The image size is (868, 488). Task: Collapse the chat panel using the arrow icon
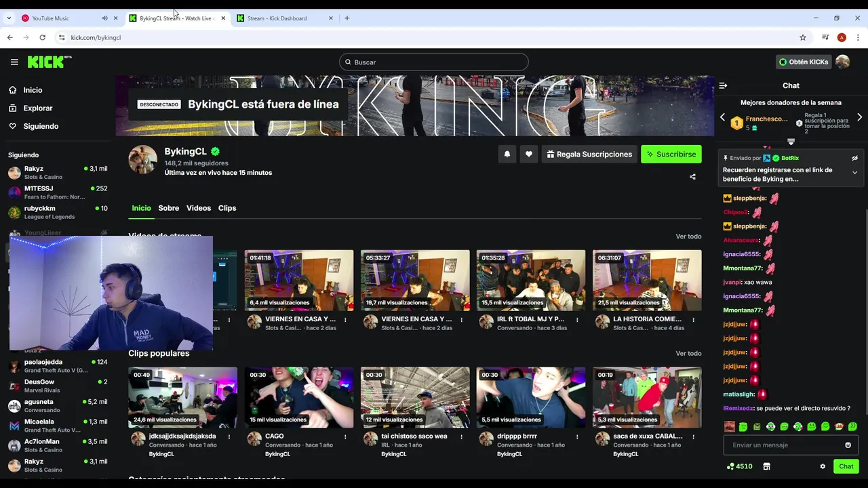point(723,85)
